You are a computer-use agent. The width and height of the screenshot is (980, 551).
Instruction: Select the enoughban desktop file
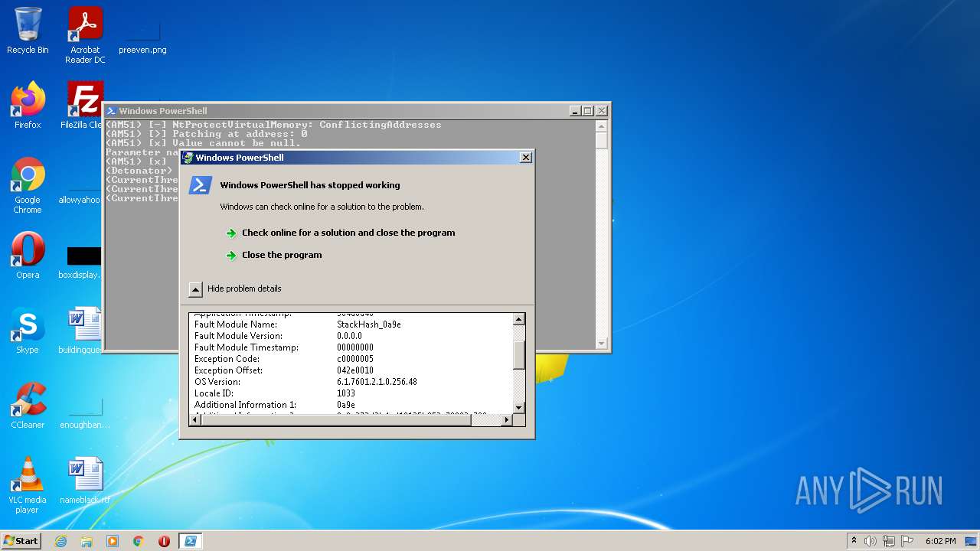[x=84, y=413]
